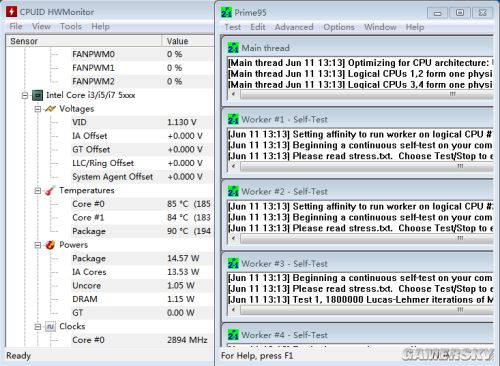This screenshot has width=500, height=366.
Task: Click the Sensor column header
Action: point(84,41)
